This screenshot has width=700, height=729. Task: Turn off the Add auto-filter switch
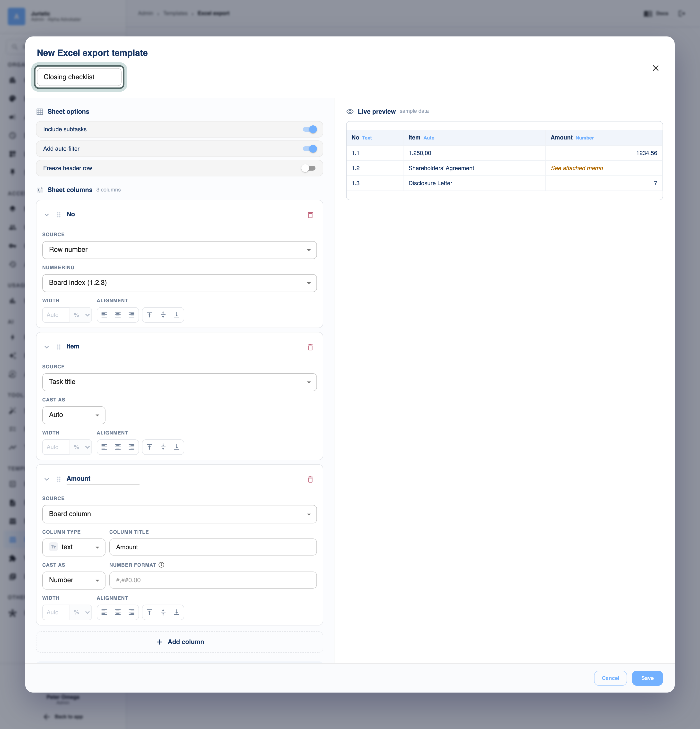(310, 149)
